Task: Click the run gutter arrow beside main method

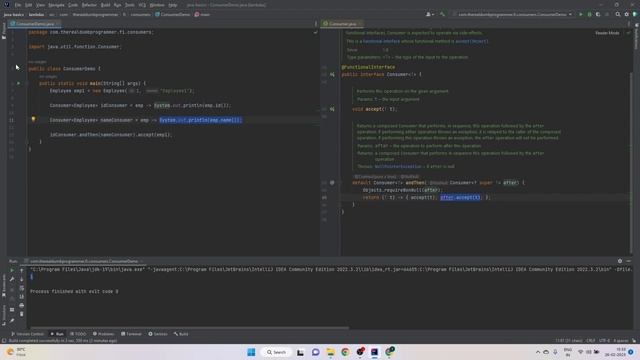Action: [18, 83]
